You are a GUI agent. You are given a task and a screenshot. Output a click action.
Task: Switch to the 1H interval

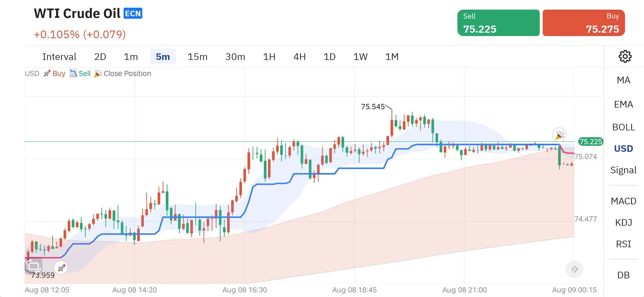click(x=269, y=57)
